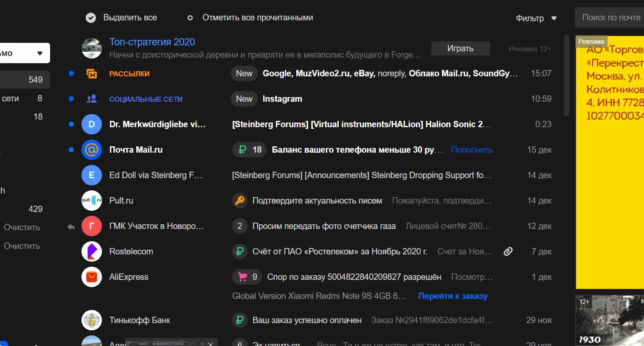Click the Играть button

coord(460,48)
